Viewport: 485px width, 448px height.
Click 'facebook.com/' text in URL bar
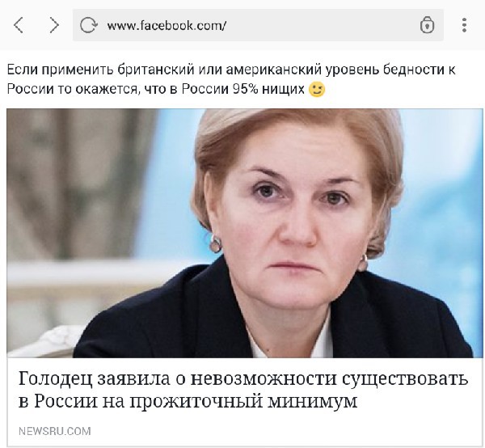click(x=183, y=25)
